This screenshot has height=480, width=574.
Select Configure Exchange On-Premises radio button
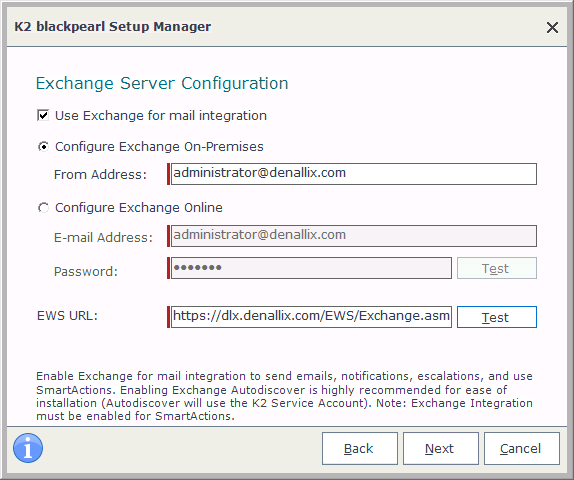click(43, 146)
